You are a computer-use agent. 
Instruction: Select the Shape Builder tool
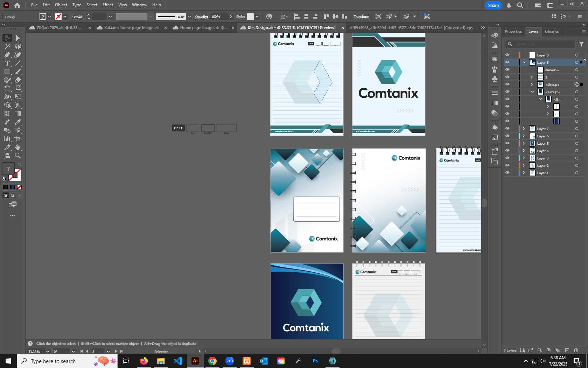(x=7, y=105)
